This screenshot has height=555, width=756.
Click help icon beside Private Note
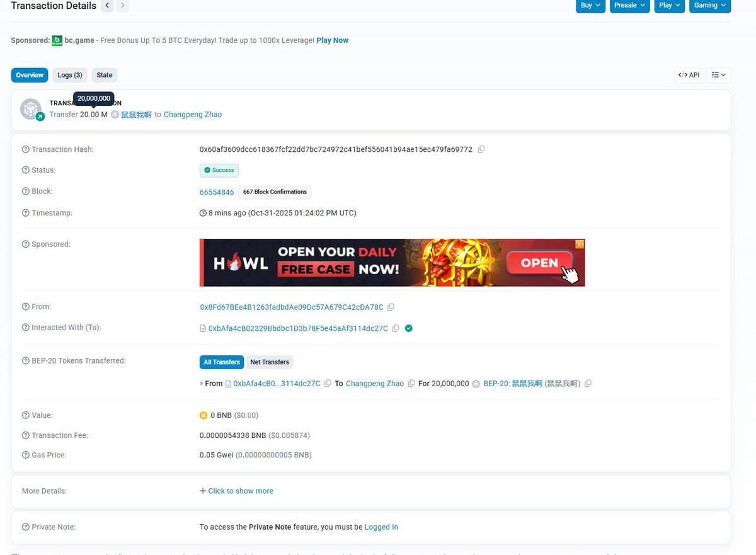pos(26,527)
